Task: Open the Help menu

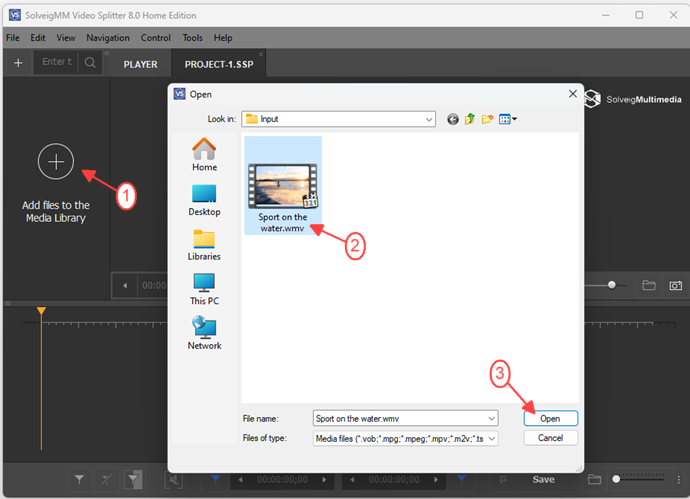Action: 223,38
